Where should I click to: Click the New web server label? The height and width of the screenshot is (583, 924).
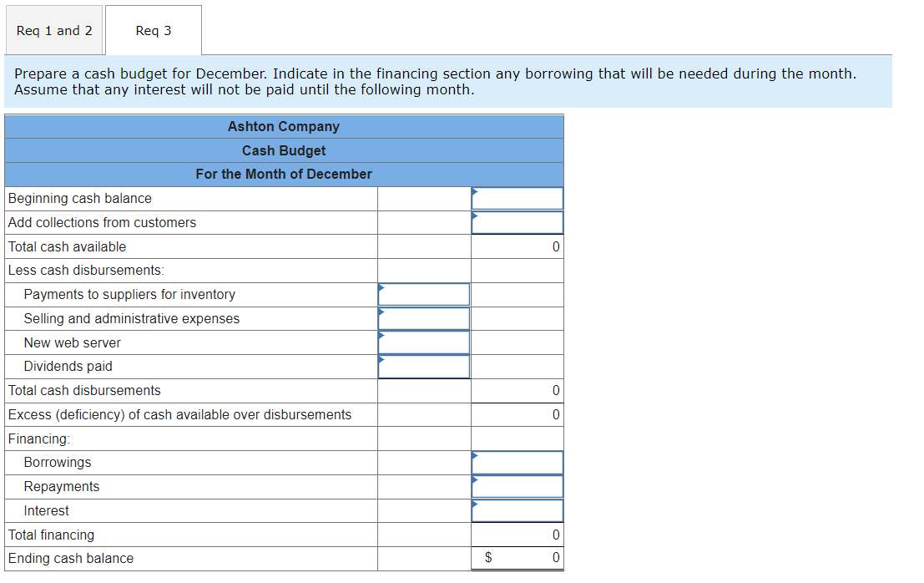point(72,343)
